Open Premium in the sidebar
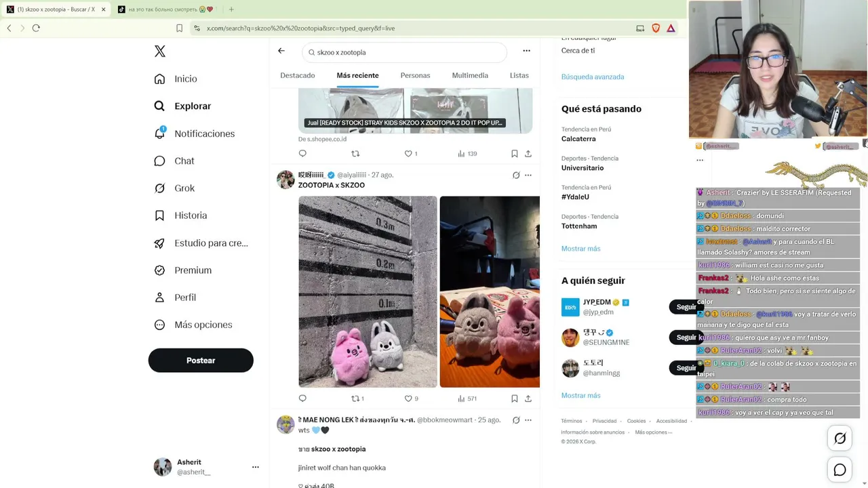Screen dimensions: 868x488 point(183,270)
